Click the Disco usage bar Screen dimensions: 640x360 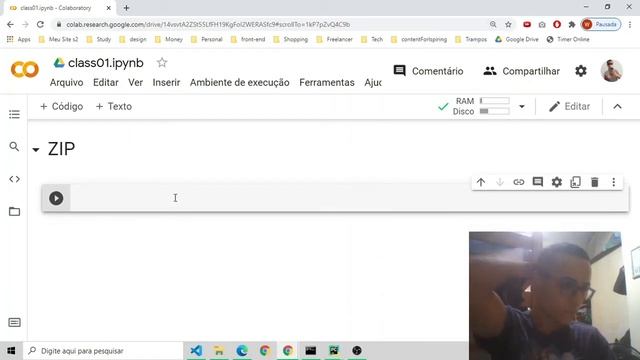point(495,111)
